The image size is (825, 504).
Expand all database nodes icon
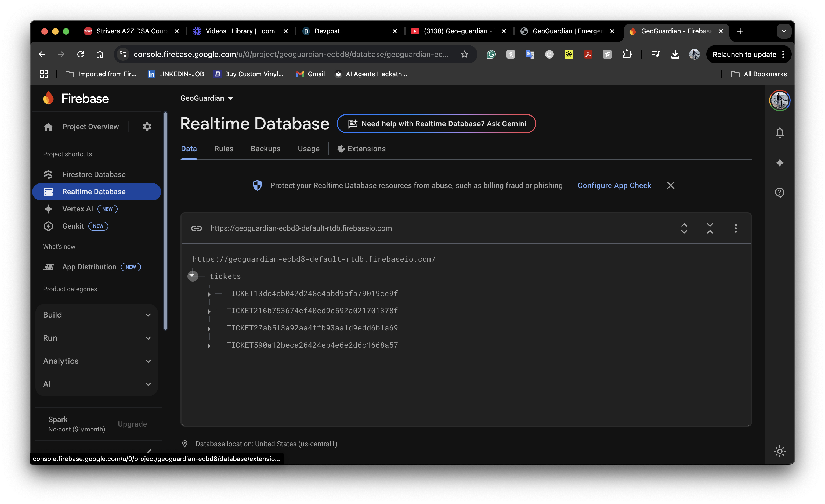click(684, 228)
